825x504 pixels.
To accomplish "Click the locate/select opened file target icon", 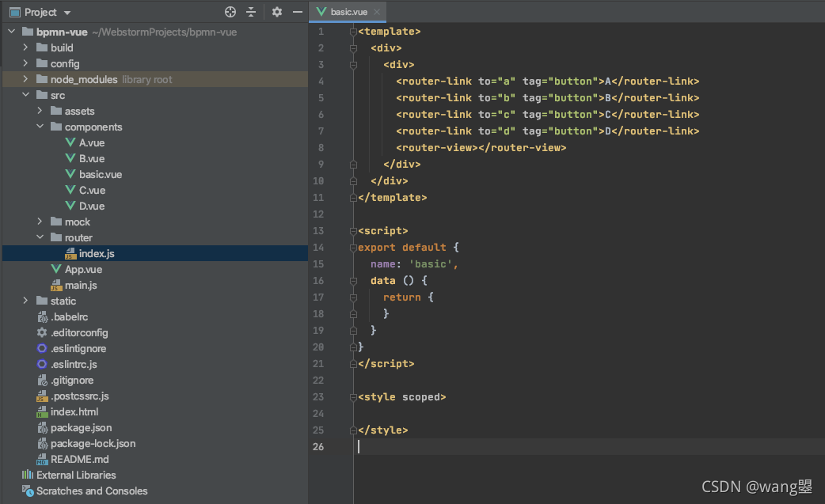I will click(230, 12).
